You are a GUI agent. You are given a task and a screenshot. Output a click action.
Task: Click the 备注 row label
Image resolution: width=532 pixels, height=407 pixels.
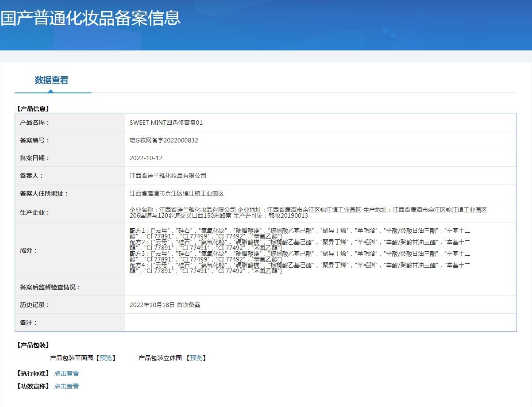(29, 323)
